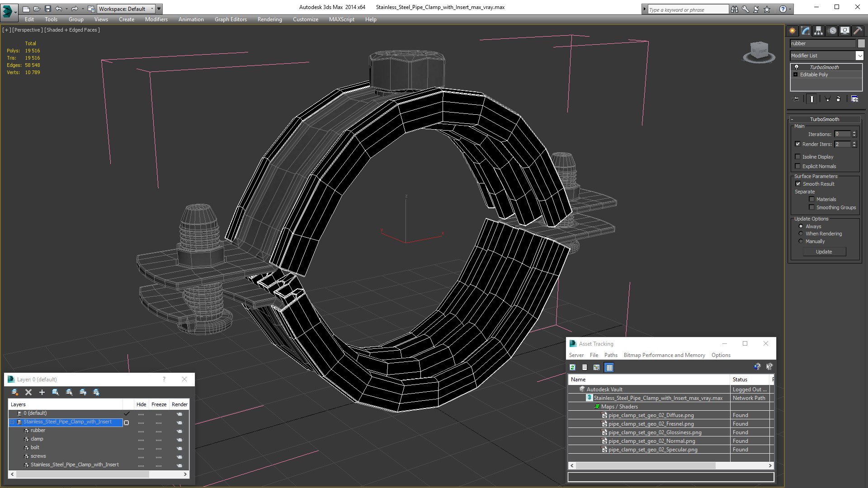This screenshot has height=488, width=868.
Task: Enable the Isoline Display checkbox
Action: tap(798, 157)
